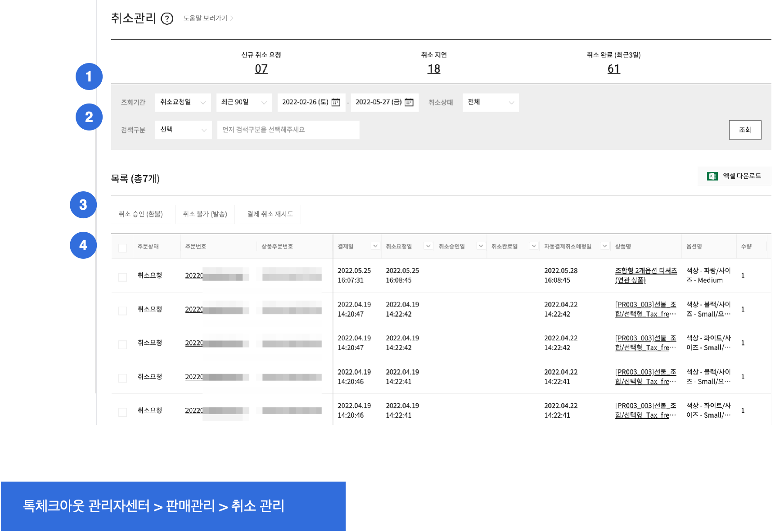Open the 도움말 보러가기 link
This screenshot has width=775, height=532.
[x=208, y=18]
